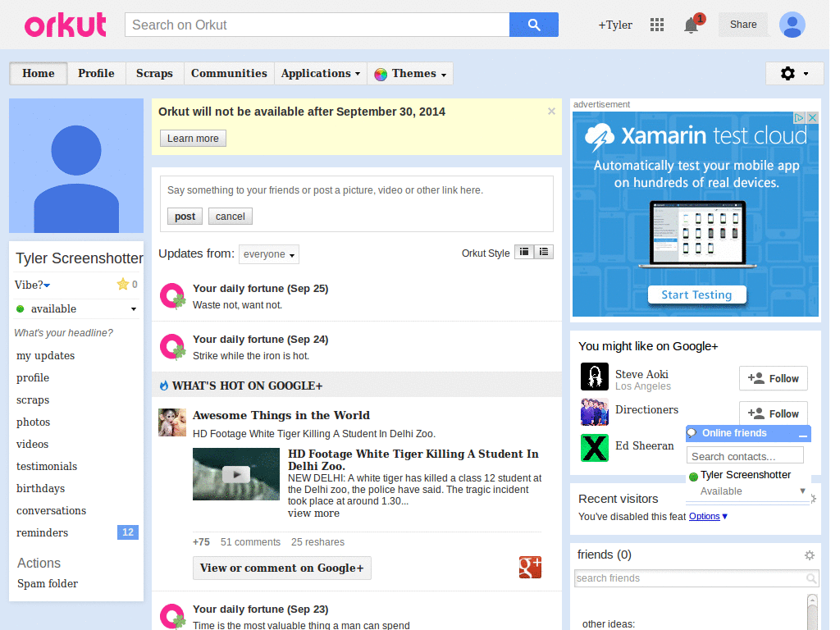This screenshot has width=840, height=630.
Task: Open the Communities tab
Action: 229,73
